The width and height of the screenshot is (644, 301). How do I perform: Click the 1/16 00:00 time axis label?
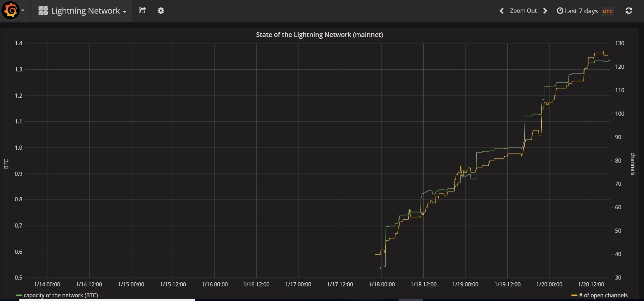point(215,284)
